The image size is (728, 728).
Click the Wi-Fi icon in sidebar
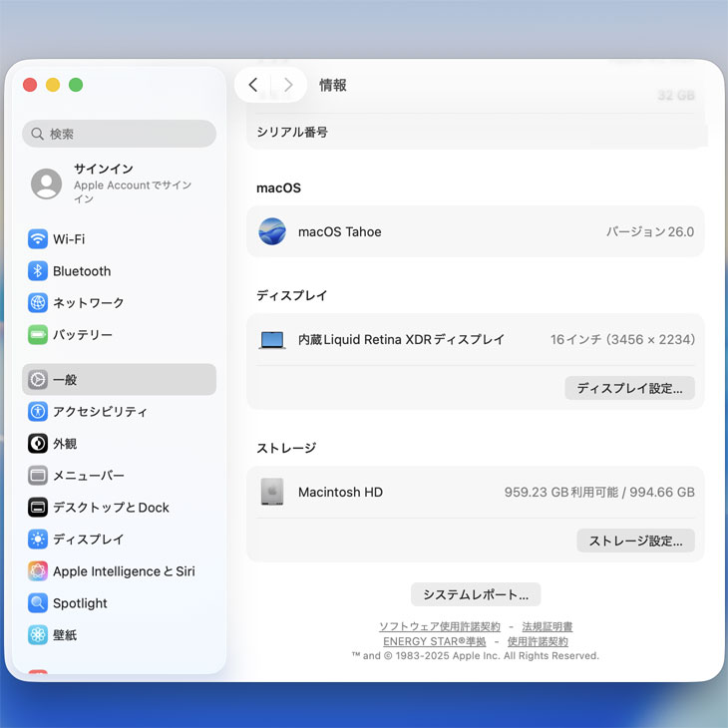tap(38, 239)
